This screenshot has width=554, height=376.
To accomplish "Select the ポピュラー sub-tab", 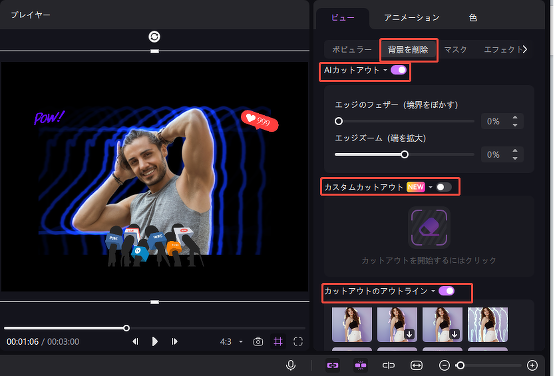I will 352,49.
